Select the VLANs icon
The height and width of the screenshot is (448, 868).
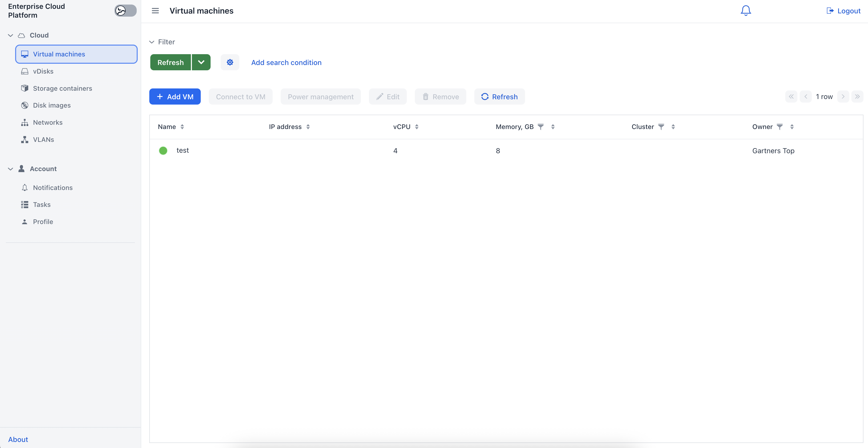(25, 139)
